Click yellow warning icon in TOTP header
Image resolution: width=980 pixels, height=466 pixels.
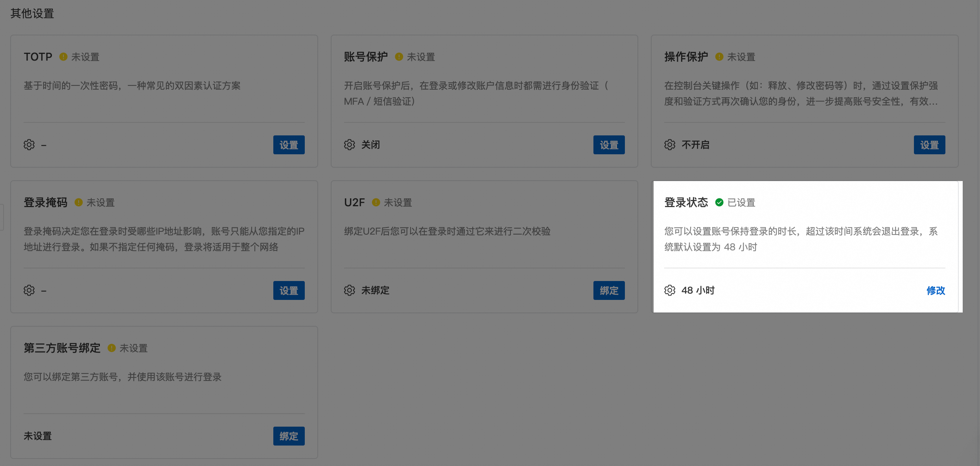pyautogui.click(x=63, y=57)
